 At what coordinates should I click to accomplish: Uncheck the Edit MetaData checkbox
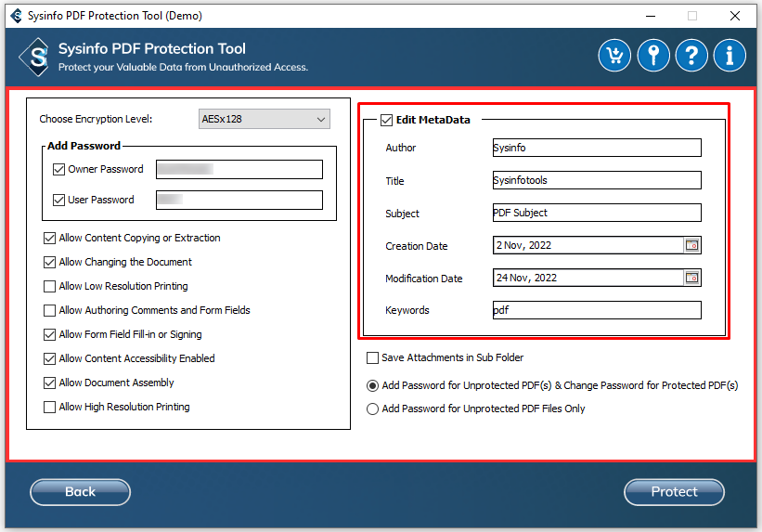click(387, 120)
